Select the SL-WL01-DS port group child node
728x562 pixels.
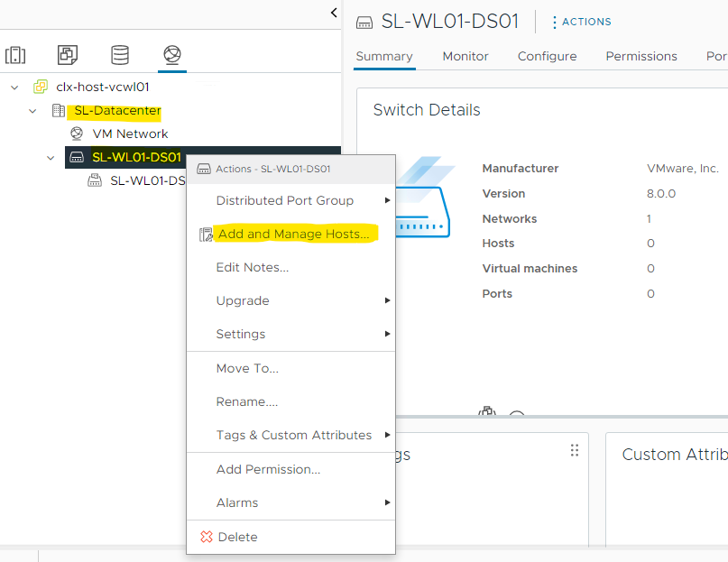148,180
